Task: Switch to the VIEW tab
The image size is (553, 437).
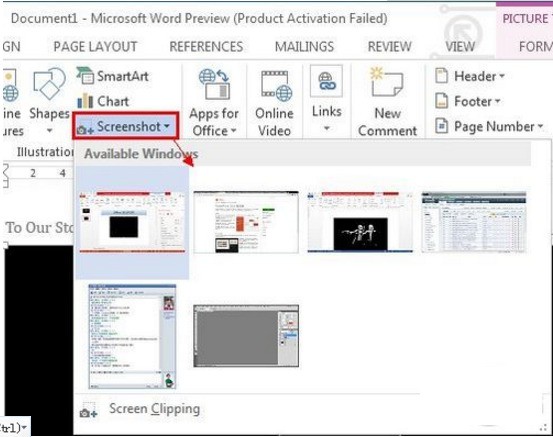Action: coord(460,47)
